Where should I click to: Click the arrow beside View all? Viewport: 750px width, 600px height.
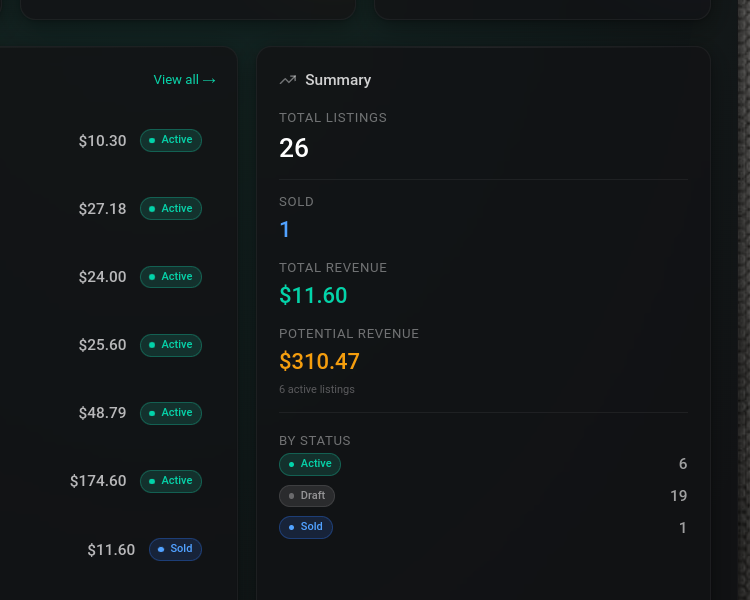point(209,80)
